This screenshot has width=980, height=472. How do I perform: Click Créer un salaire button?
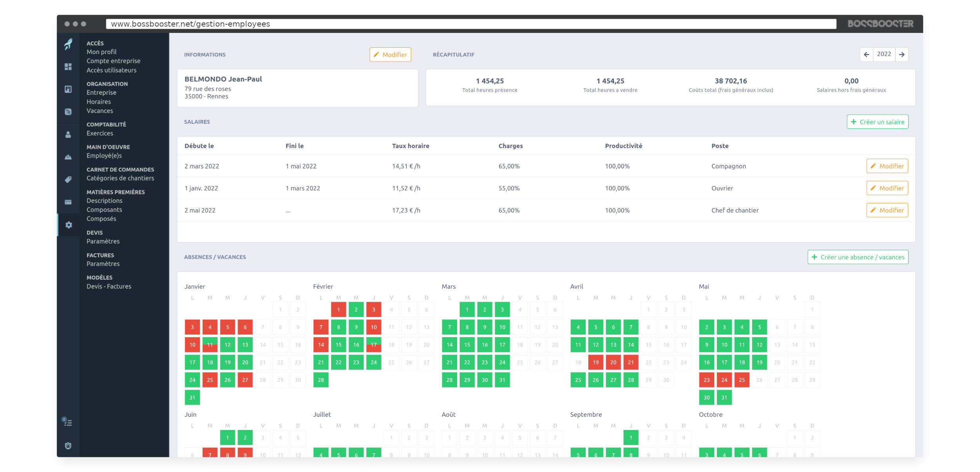pyautogui.click(x=878, y=122)
